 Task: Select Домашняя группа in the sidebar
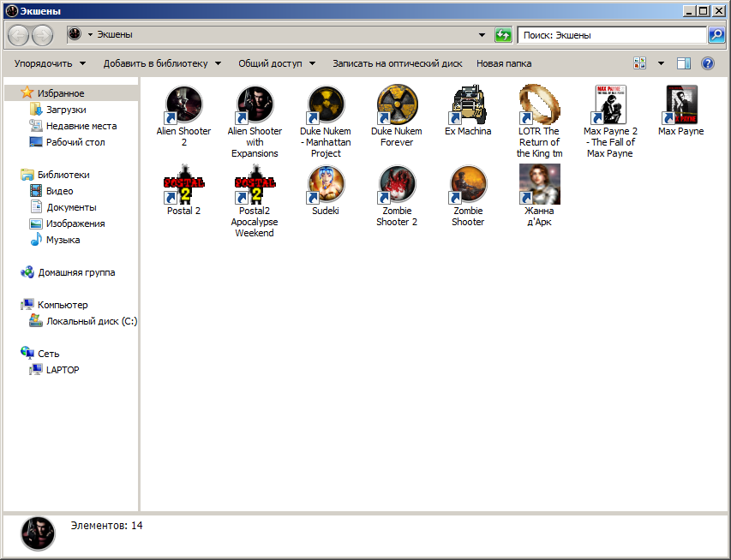(x=76, y=272)
